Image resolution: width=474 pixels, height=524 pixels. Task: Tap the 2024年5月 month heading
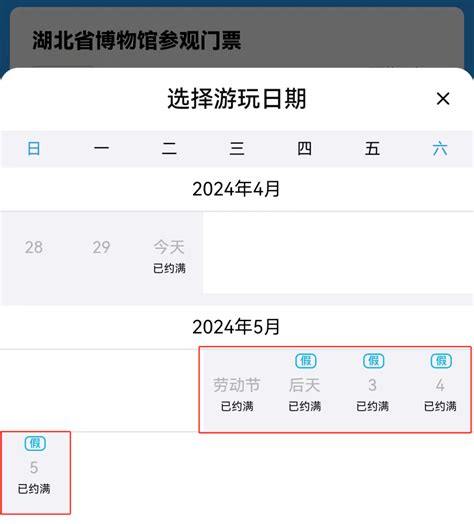click(236, 327)
